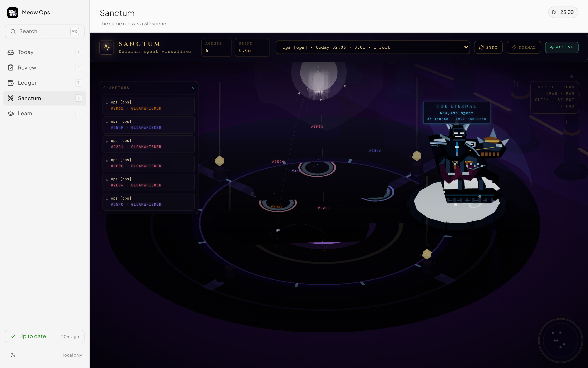Image resolution: width=588 pixels, height=368 pixels.
Task: Toggle the ACTIVE status button
Action: [562, 47]
